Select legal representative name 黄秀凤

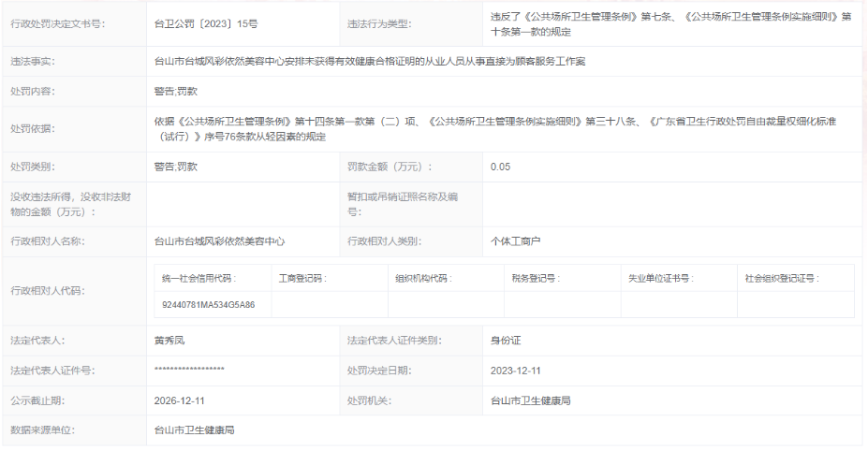tap(172, 341)
